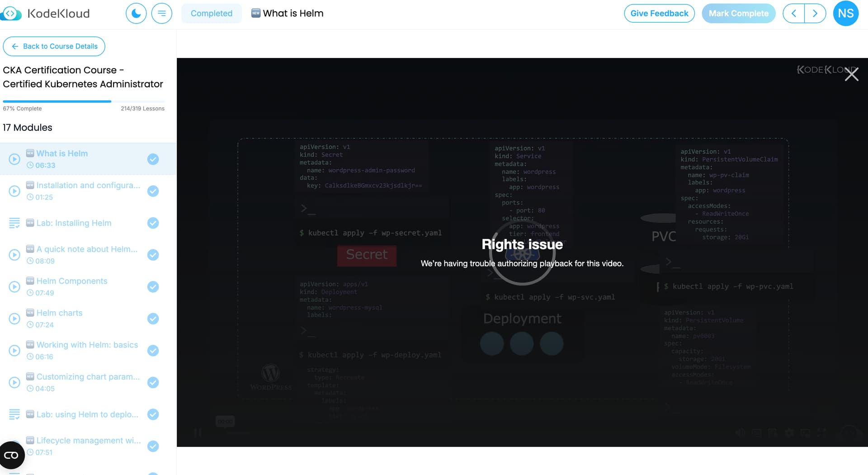868x475 pixels.
Task: Open the NS user avatar menu
Action: (x=845, y=13)
